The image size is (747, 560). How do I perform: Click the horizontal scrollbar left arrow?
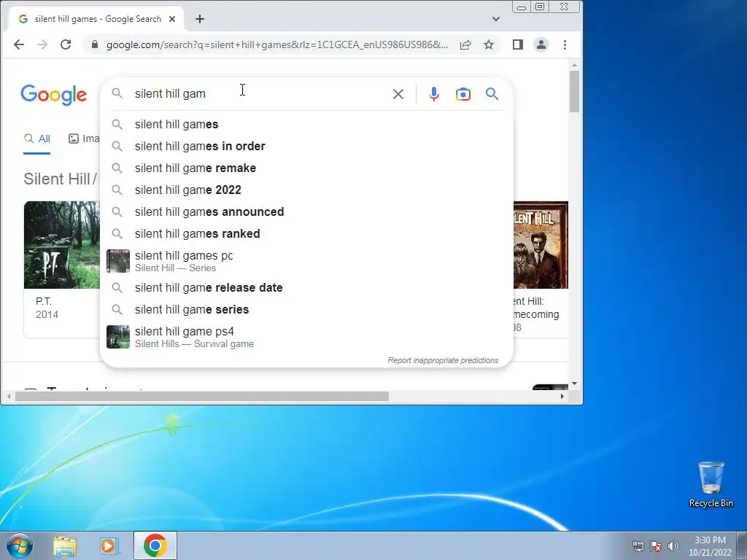click(9, 396)
